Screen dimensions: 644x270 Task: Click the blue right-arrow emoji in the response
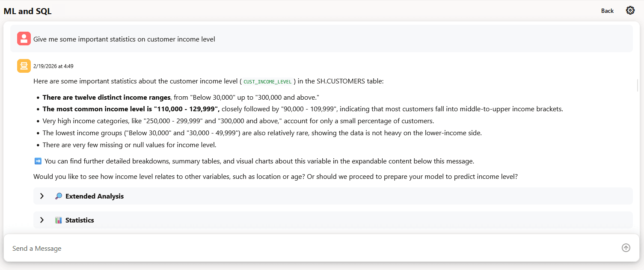coord(38,161)
